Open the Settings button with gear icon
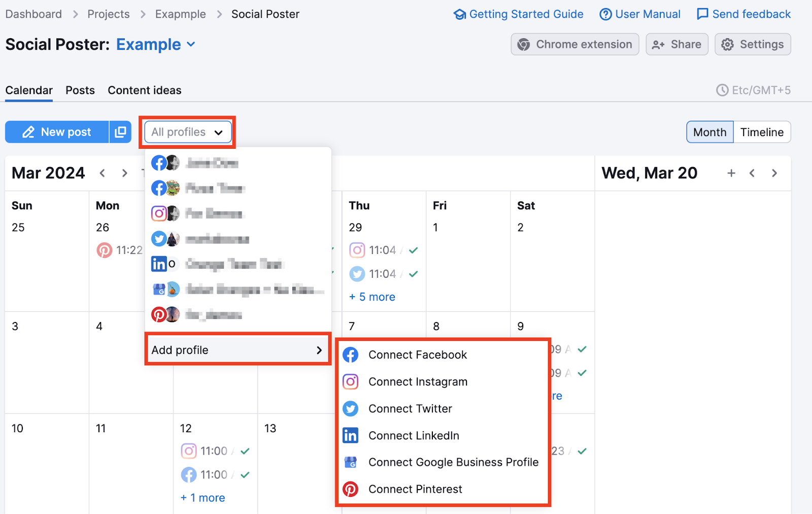The image size is (812, 514). point(753,45)
